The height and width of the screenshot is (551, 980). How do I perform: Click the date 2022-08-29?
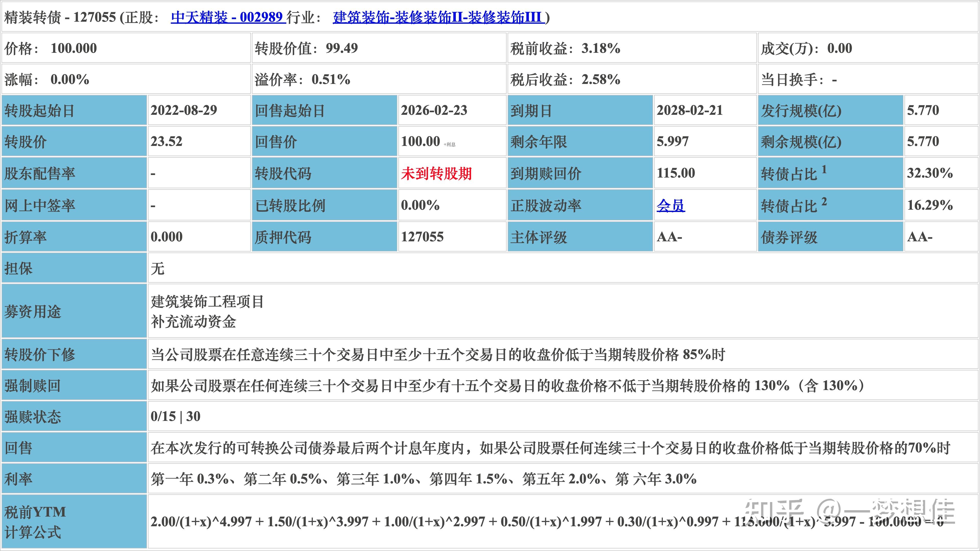[x=184, y=110]
